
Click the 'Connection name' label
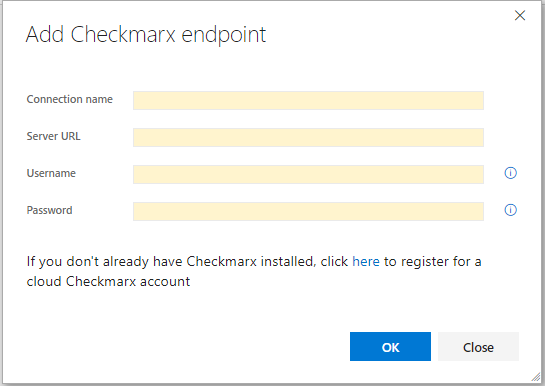click(70, 99)
